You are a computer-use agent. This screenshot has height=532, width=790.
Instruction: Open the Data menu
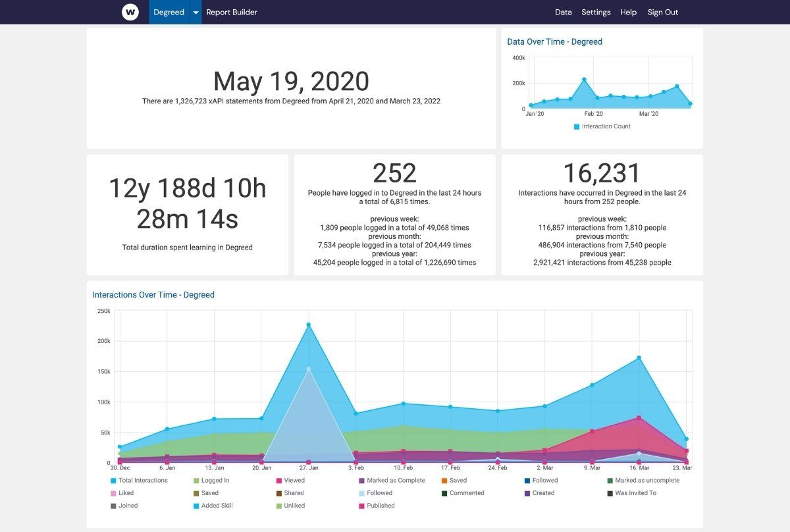coord(563,12)
